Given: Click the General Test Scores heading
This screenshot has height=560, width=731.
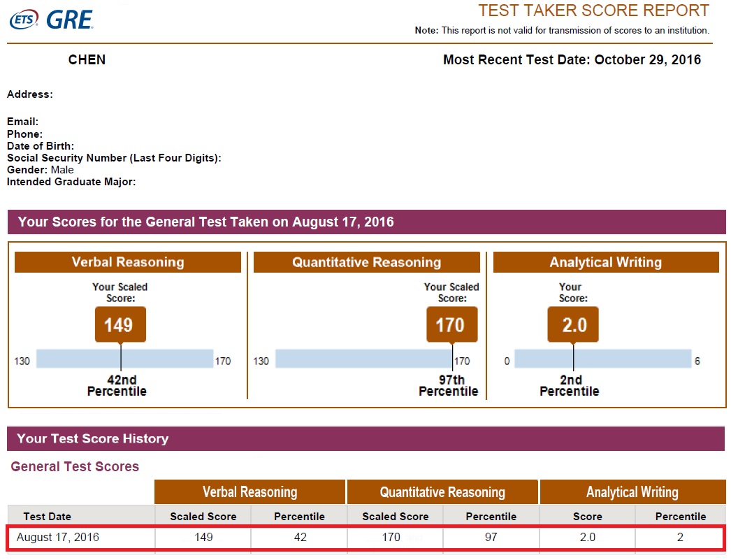Looking at the screenshot, I should (x=75, y=467).
